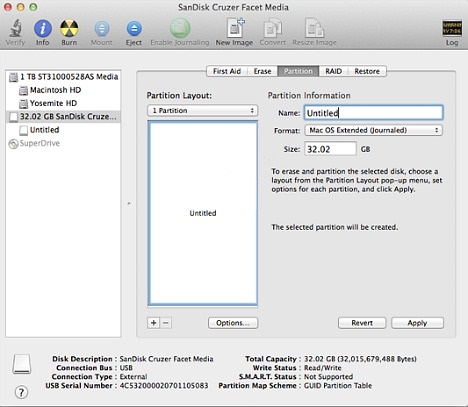Viewport: 468px width, 407px height.
Task: Click the green zoom window button
Action: click(x=33, y=7)
